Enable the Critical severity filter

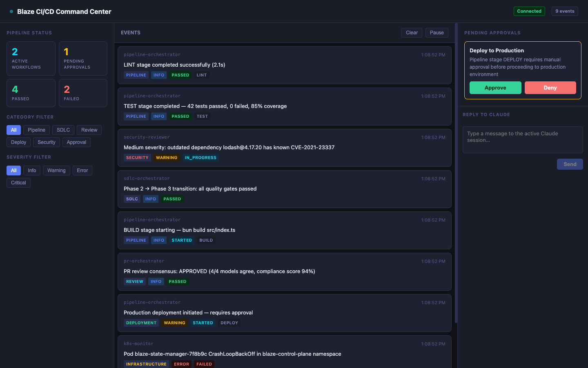click(18, 182)
